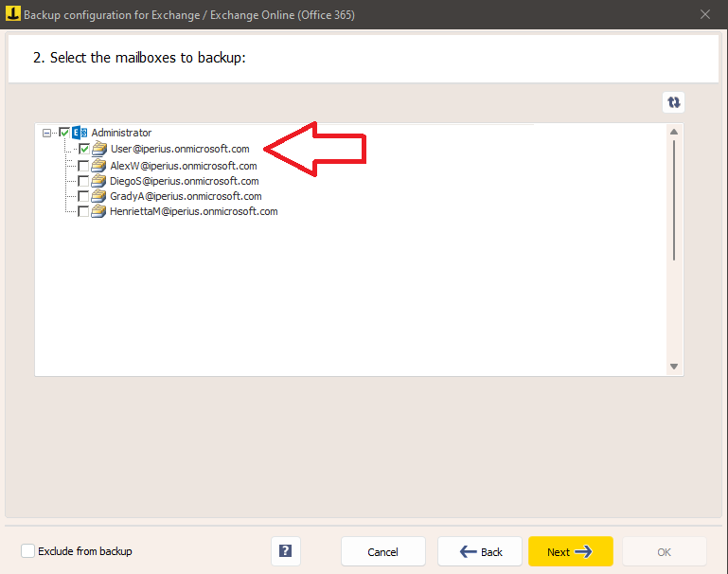This screenshot has height=574, width=728.
Task: Go Back to the previous step
Action: (x=480, y=551)
